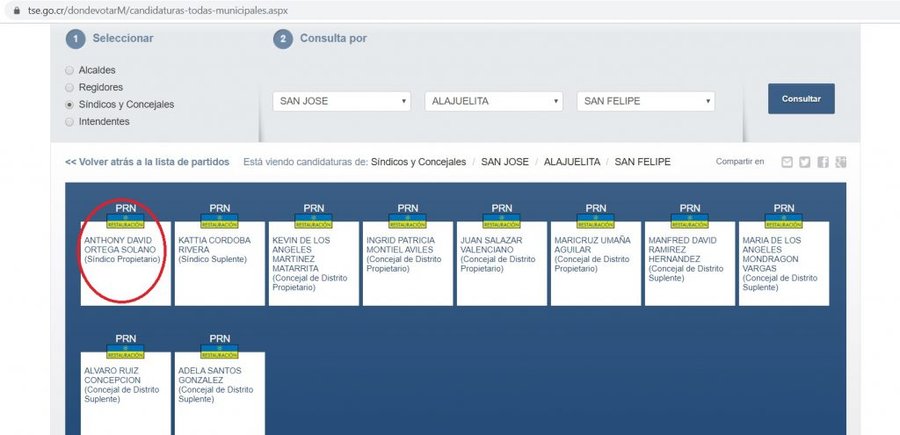The image size is (900, 435).
Task: Share the page on Twitter
Action: [805, 162]
